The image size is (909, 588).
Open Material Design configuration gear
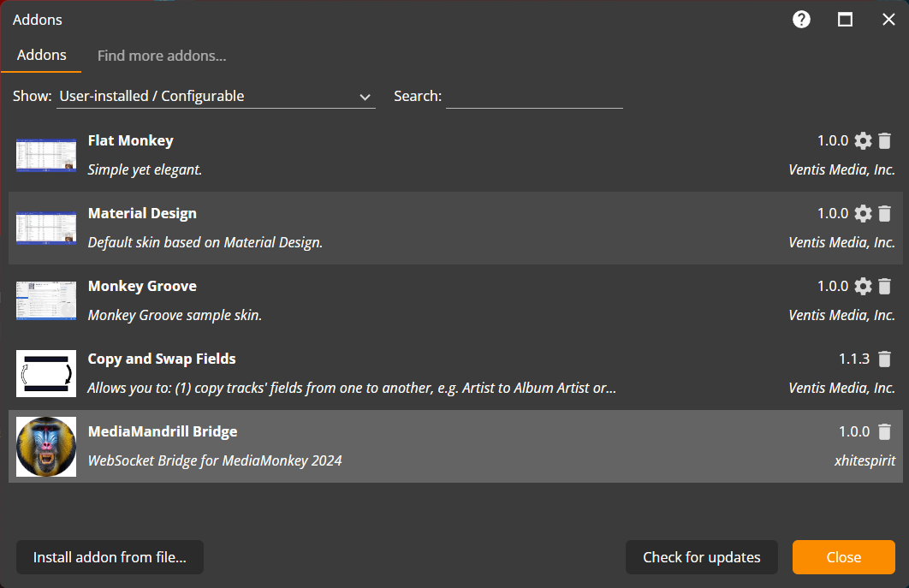point(863,213)
